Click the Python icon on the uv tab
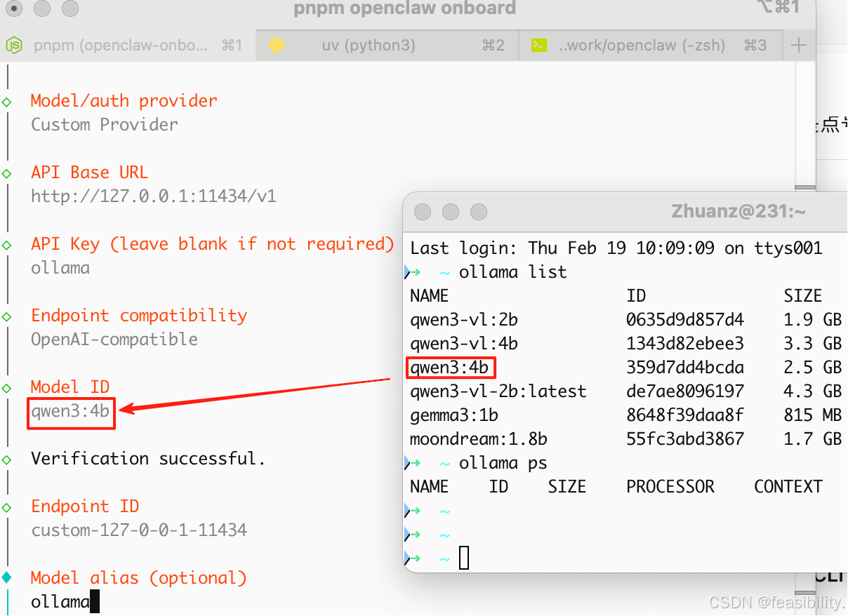Screen dimensions: 848x616 coord(277,46)
